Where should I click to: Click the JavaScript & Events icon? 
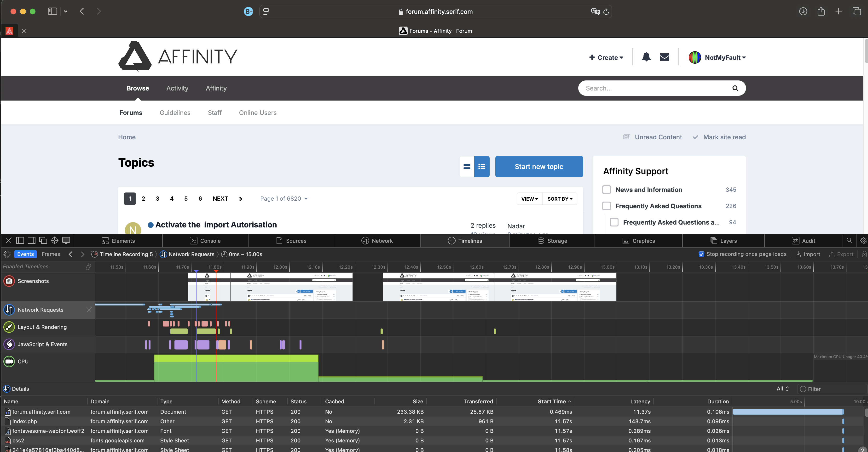point(9,344)
